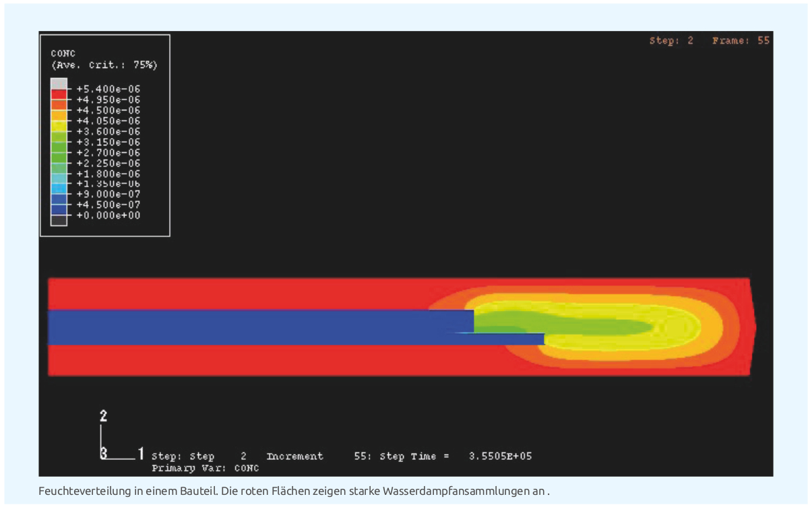Click the blue low-concentration region of the part
Viewport: 812px width, 509px height.
tap(259, 327)
